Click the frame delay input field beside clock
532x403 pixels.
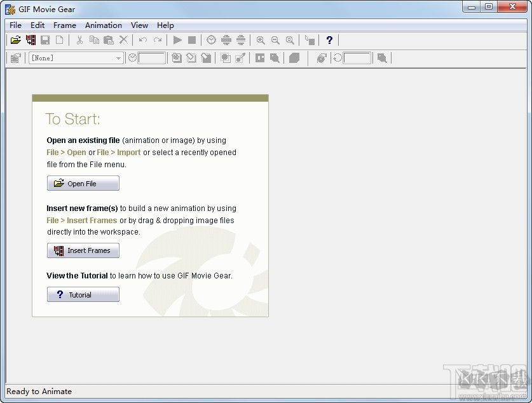coord(152,58)
